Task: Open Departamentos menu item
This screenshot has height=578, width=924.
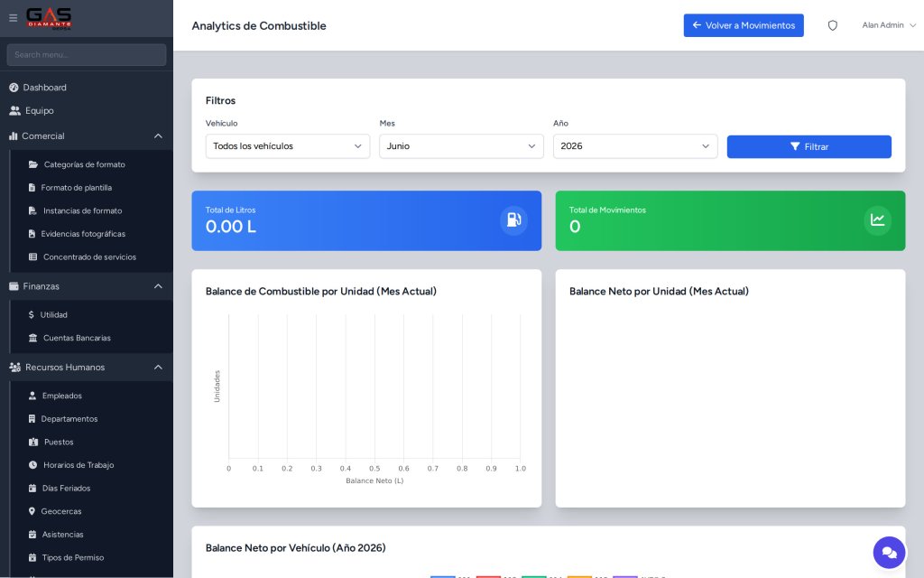Action: pyautogui.click(x=69, y=419)
